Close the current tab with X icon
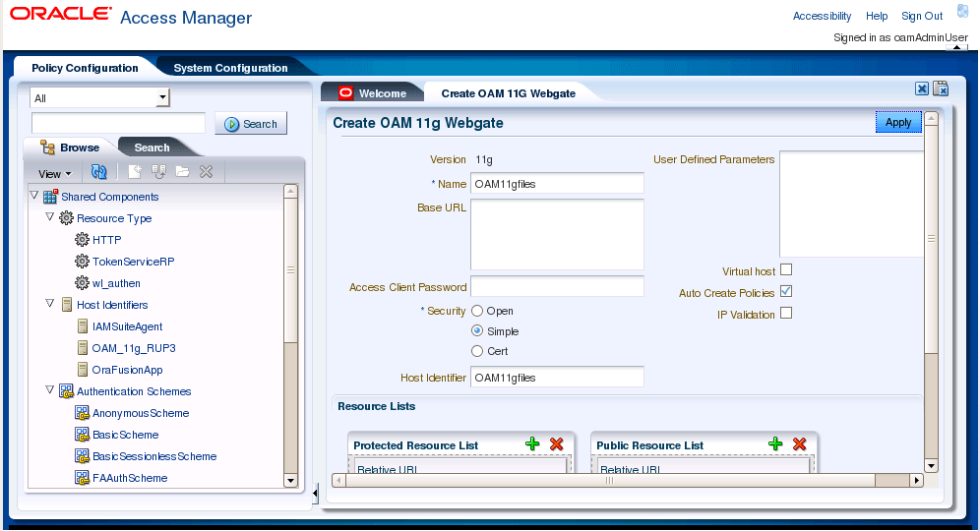This screenshot has width=980, height=531. click(x=921, y=88)
